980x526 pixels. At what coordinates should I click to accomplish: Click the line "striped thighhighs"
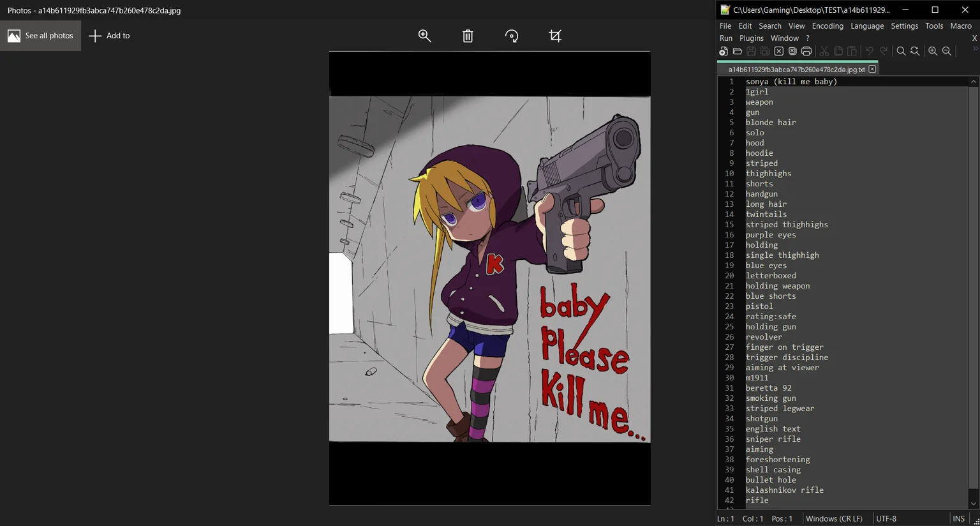pyautogui.click(x=787, y=225)
